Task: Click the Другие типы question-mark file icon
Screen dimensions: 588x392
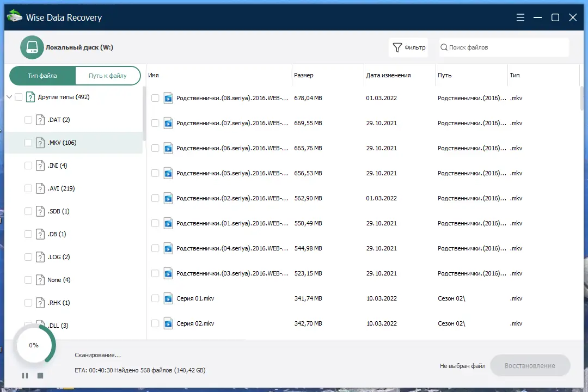Action: click(x=30, y=97)
